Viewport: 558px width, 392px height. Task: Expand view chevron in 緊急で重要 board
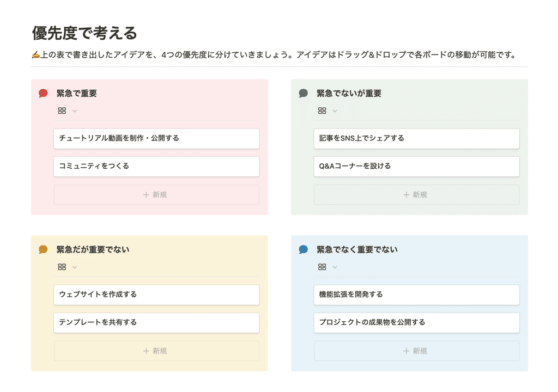[74, 111]
